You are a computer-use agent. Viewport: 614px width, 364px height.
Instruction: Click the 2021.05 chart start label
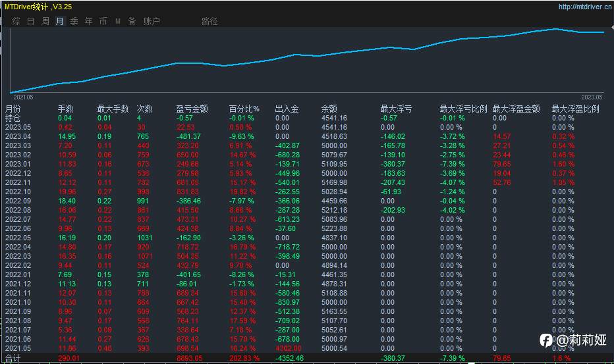pos(23,97)
